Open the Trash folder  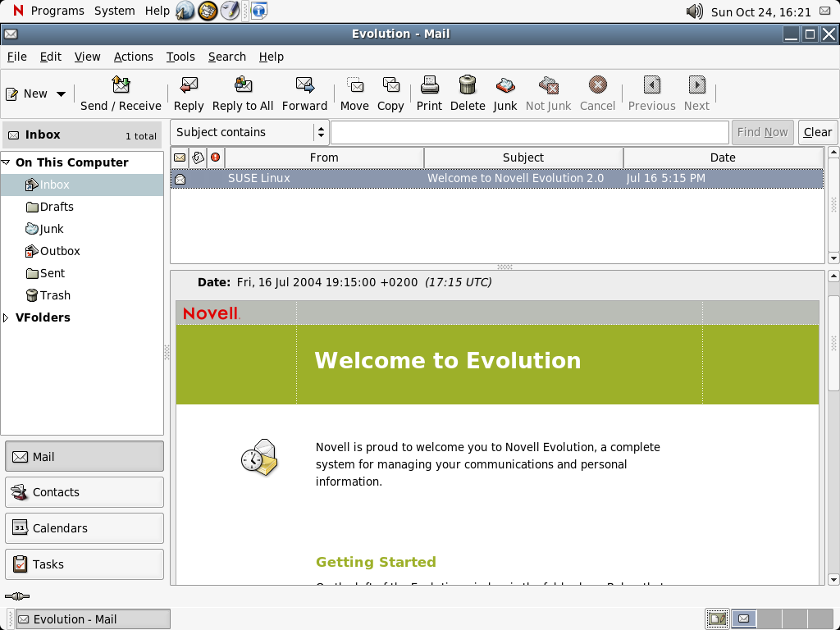(x=48, y=295)
